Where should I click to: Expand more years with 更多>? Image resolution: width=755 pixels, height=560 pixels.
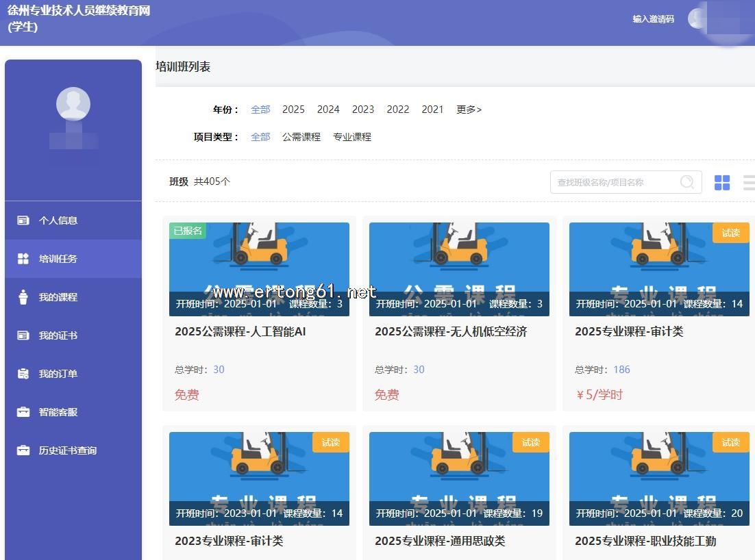pyautogui.click(x=469, y=110)
